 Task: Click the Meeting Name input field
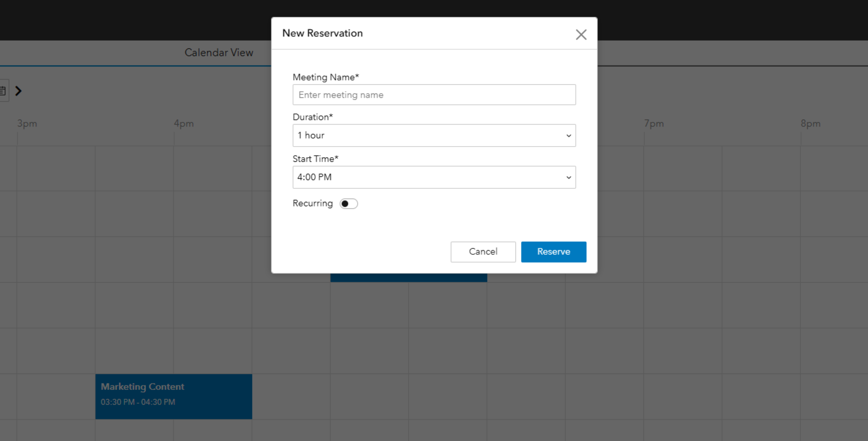pos(434,95)
